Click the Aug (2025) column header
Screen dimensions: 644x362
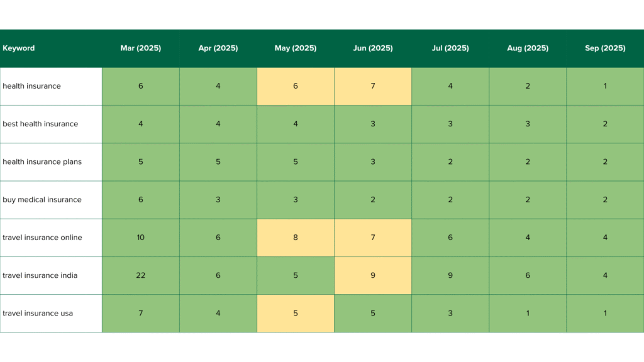pos(528,48)
